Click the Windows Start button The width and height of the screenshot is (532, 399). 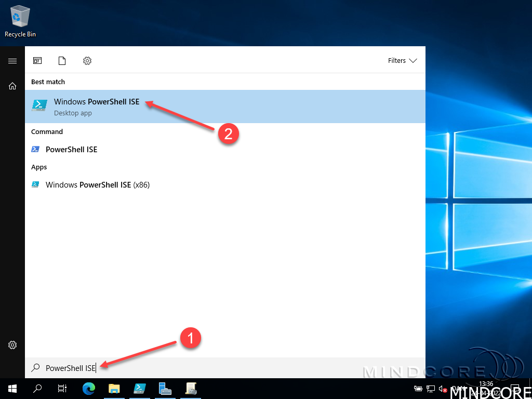pos(12,388)
